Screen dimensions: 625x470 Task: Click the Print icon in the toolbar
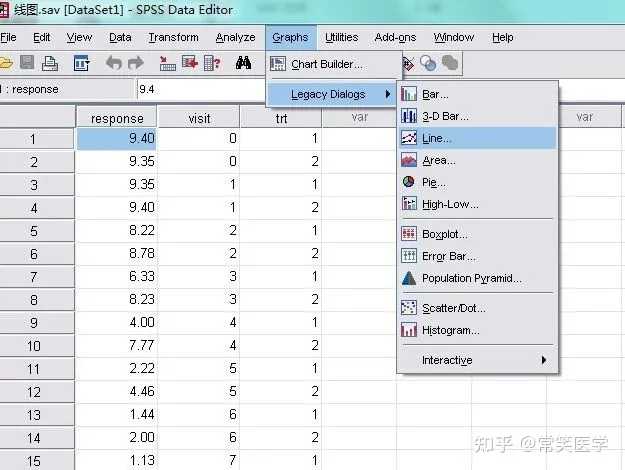[x=50, y=63]
